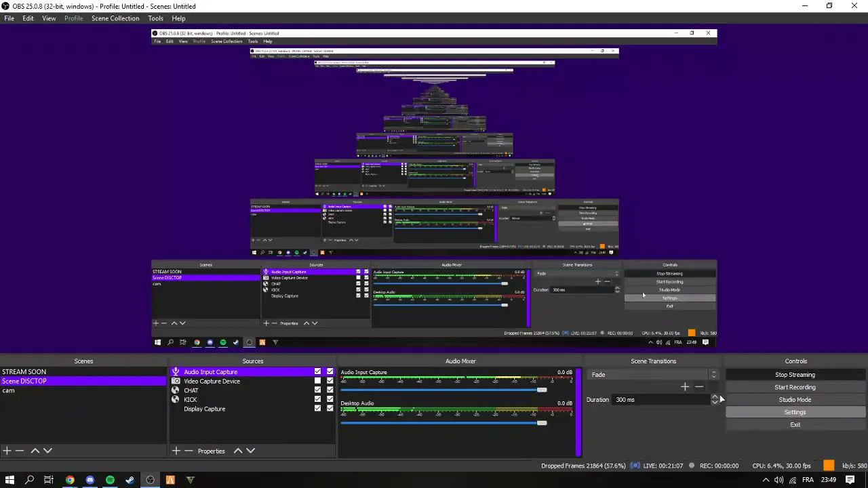
Task: Open Spotify from the taskbar
Action: pyautogui.click(x=110, y=480)
